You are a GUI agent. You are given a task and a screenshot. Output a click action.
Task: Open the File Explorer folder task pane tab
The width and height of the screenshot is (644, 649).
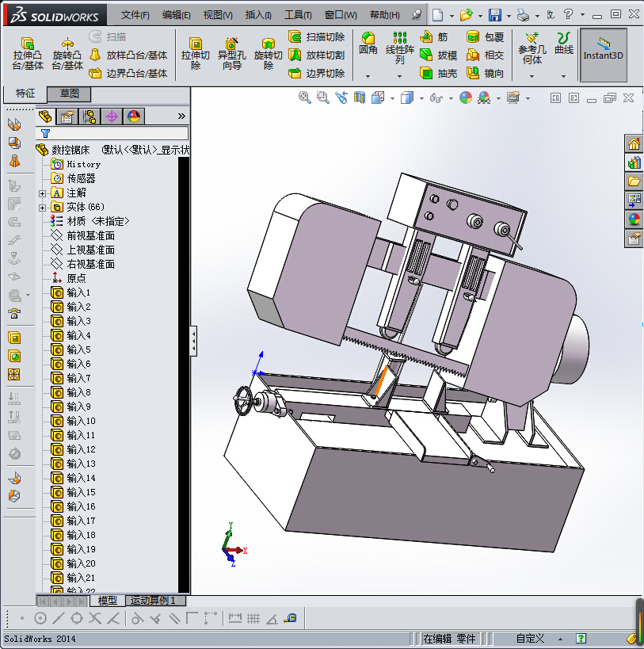coord(634,181)
